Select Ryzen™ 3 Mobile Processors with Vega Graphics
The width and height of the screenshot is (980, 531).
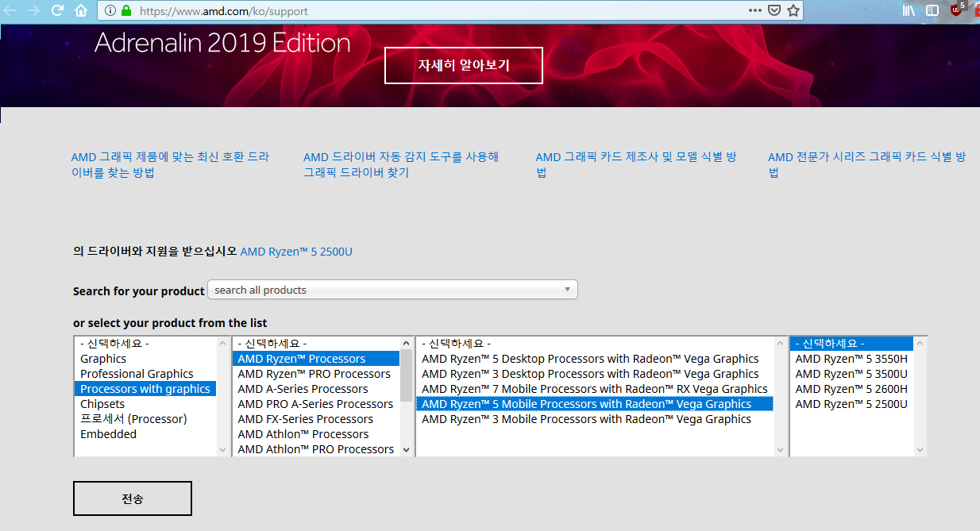click(595, 419)
